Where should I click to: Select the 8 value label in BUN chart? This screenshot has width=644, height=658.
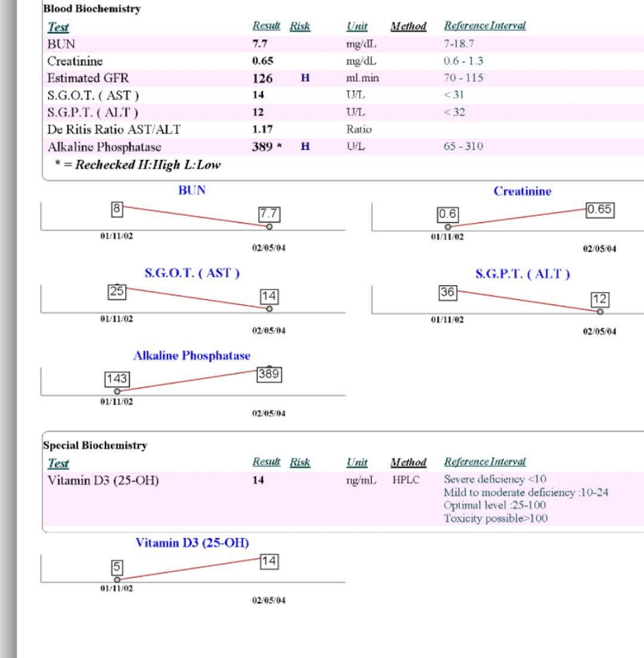(117, 209)
